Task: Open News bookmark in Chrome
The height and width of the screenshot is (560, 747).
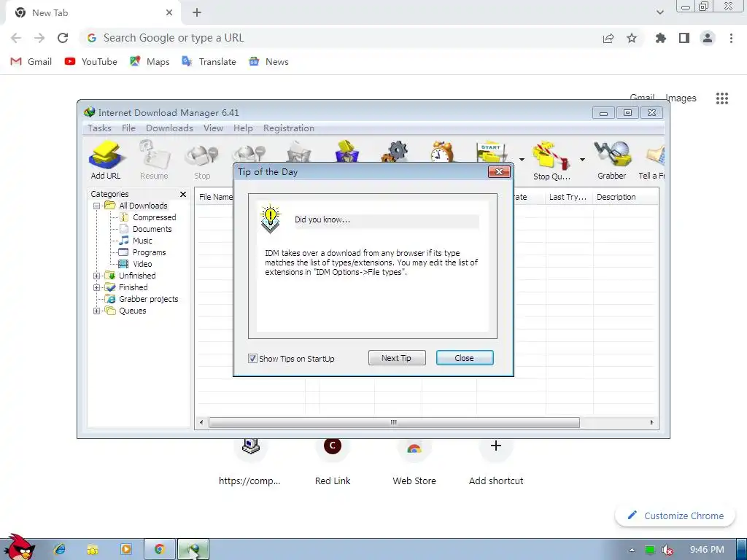Action: (268, 62)
